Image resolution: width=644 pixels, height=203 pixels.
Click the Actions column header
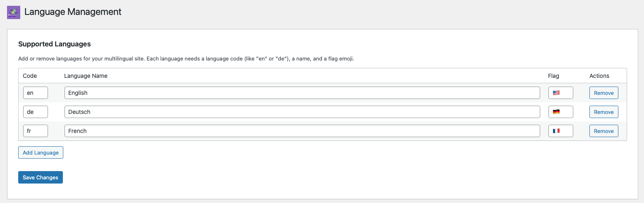(x=599, y=76)
